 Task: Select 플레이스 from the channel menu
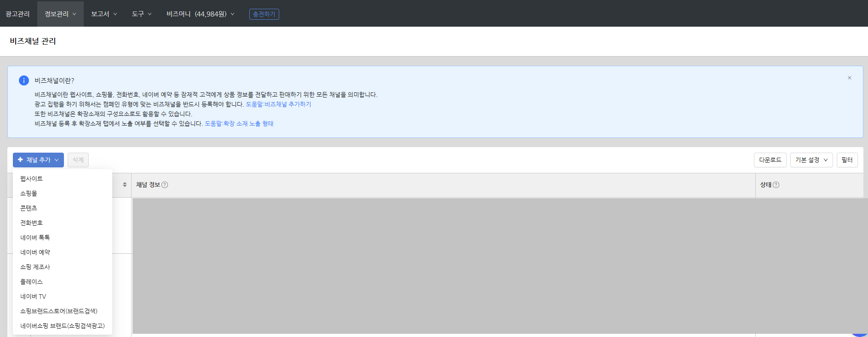[31, 282]
